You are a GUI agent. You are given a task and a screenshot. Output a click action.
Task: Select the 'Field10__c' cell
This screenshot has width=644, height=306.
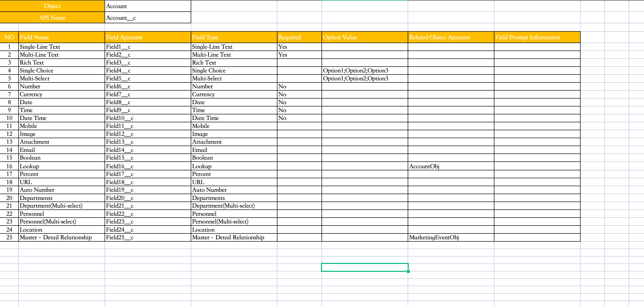pos(148,118)
